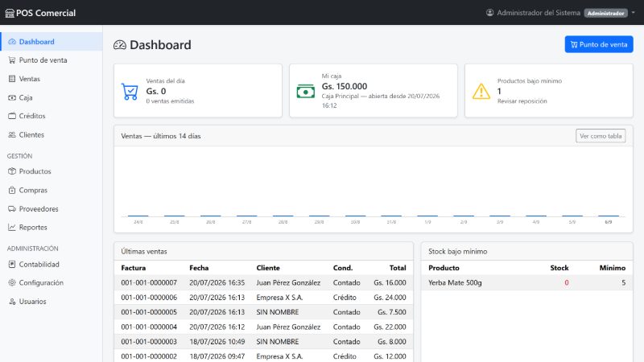Click the Stock bajo mínimo panel title

[457, 252]
